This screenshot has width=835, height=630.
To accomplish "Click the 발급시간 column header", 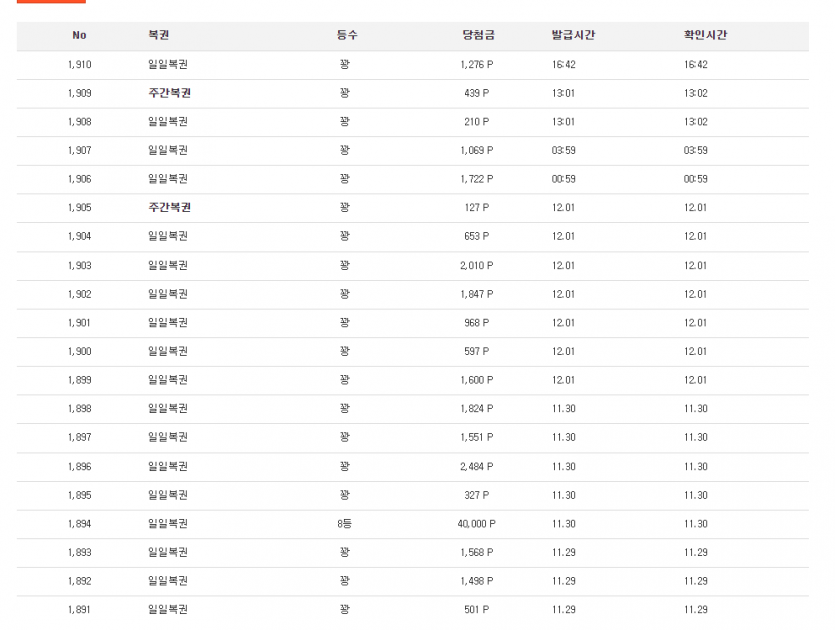I will point(573,35).
